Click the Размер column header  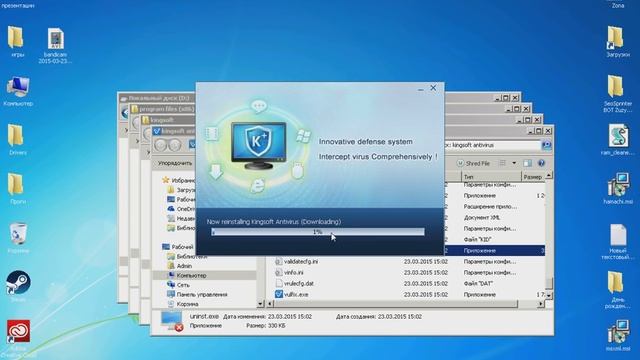533,177
